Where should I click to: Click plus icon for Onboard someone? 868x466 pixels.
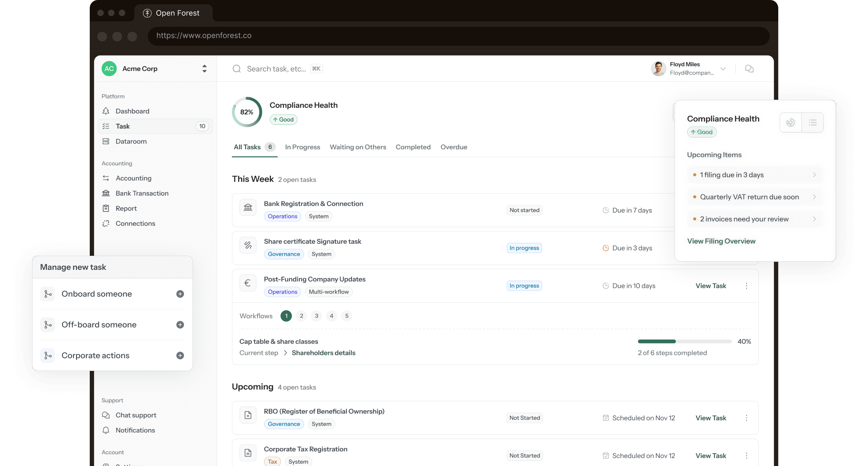[180, 294]
